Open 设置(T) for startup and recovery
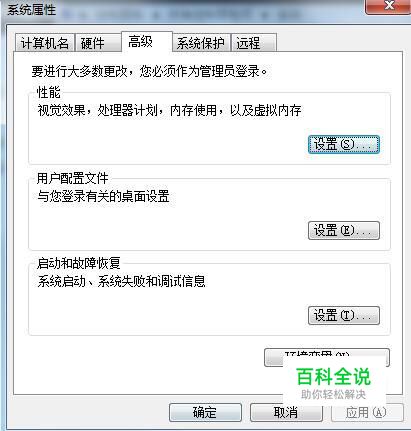Screen dimensions: 411x431 (x=344, y=315)
